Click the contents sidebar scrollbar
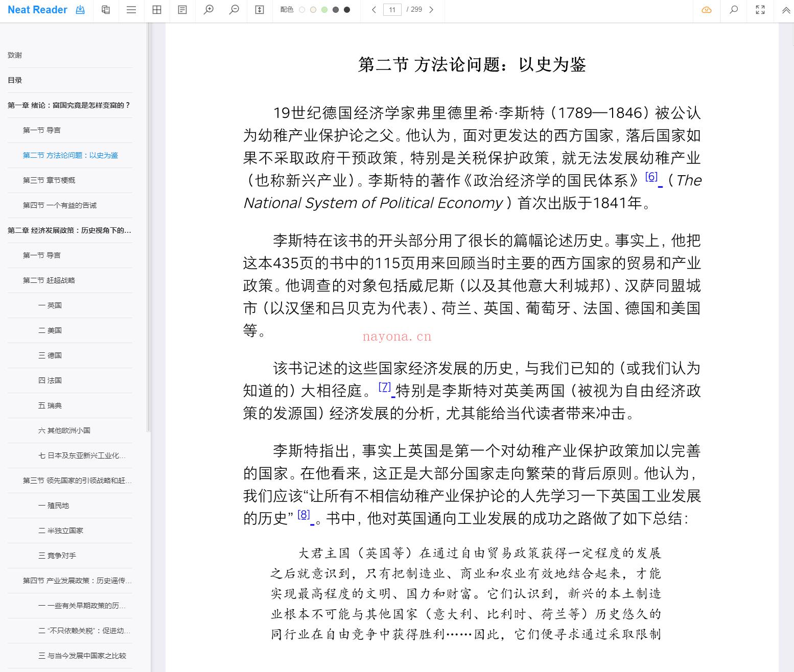The height and width of the screenshot is (672, 794). [x=149, y=227]
